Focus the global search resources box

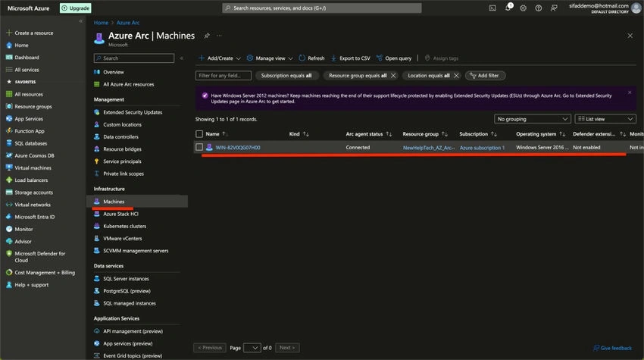(x=322, y=8)
